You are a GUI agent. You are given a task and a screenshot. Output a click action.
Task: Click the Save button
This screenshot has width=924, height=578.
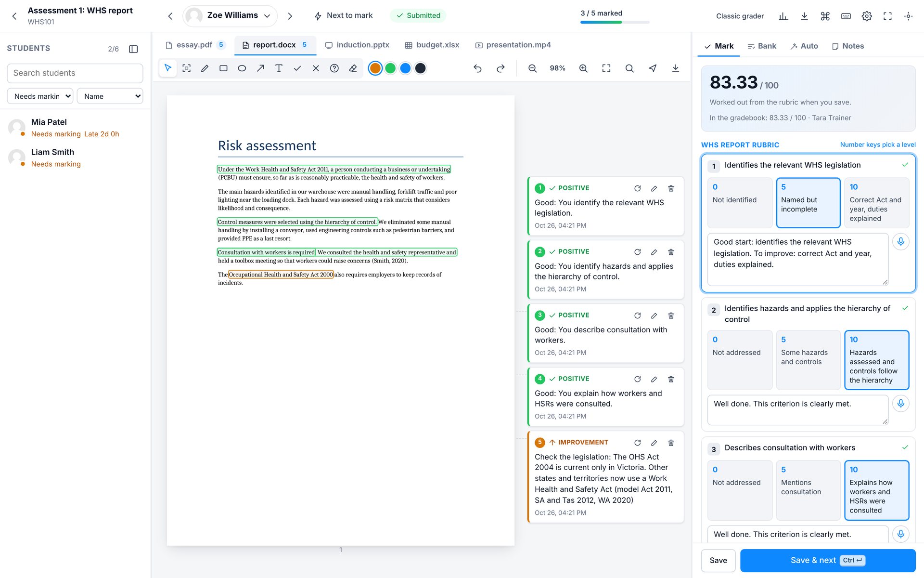tap(718, 560)
